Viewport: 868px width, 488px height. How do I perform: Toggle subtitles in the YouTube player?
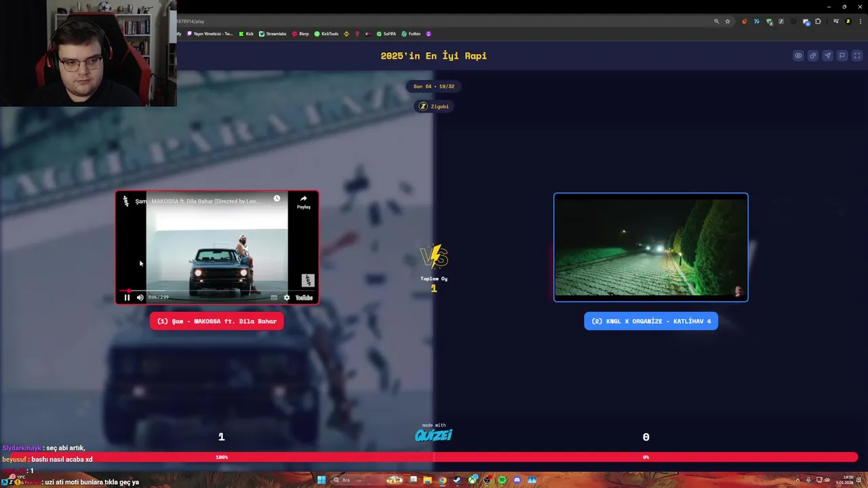point(274,298)
